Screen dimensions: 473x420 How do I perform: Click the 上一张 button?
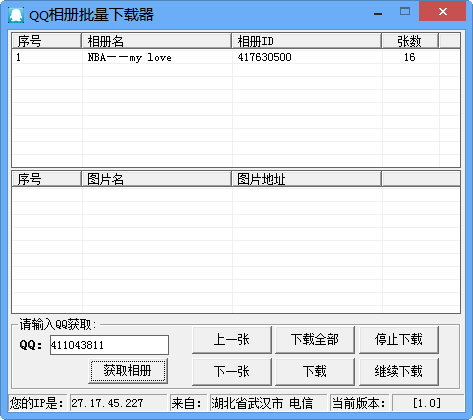click(x=232, y=340)
